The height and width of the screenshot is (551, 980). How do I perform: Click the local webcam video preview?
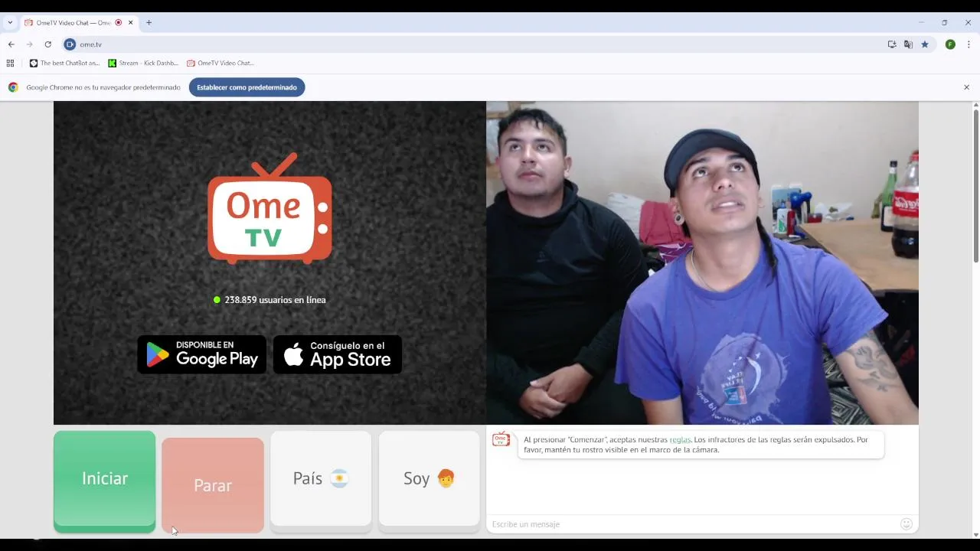point(702,262)
